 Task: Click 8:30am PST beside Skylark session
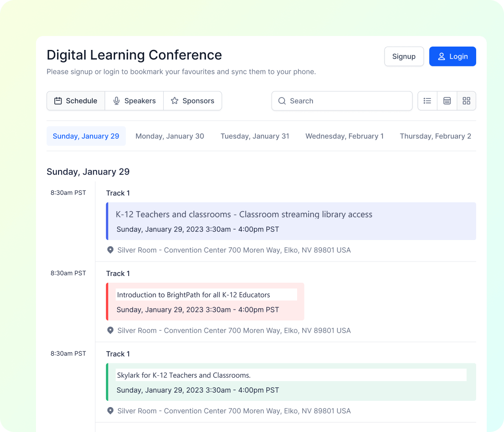pyautogui.click(x=68, y=354)
